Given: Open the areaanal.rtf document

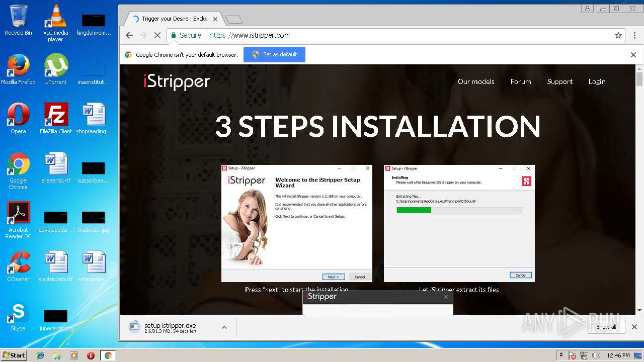Looking at the screenshot, I should click(x=55, y=168).
